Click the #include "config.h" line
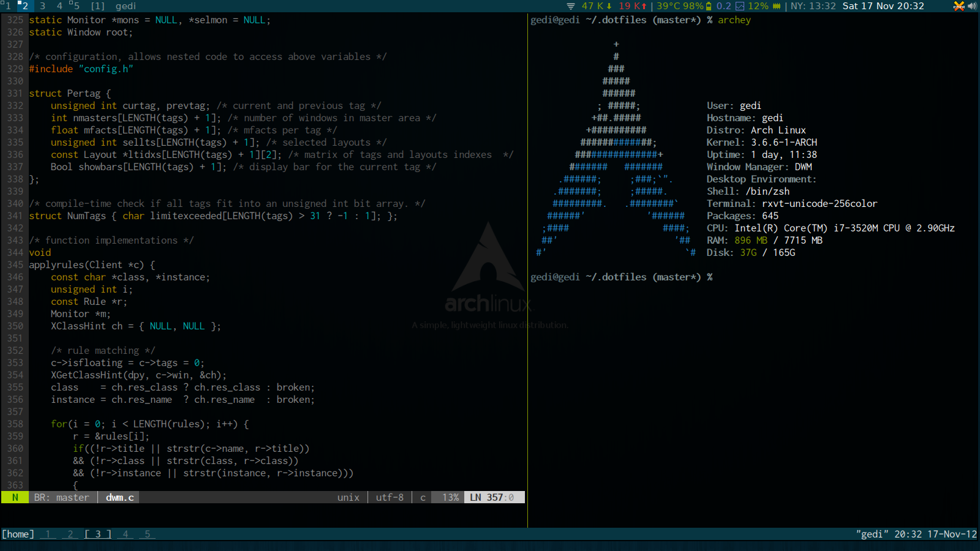The image size is (980, 551). click(x=81, y=69)
